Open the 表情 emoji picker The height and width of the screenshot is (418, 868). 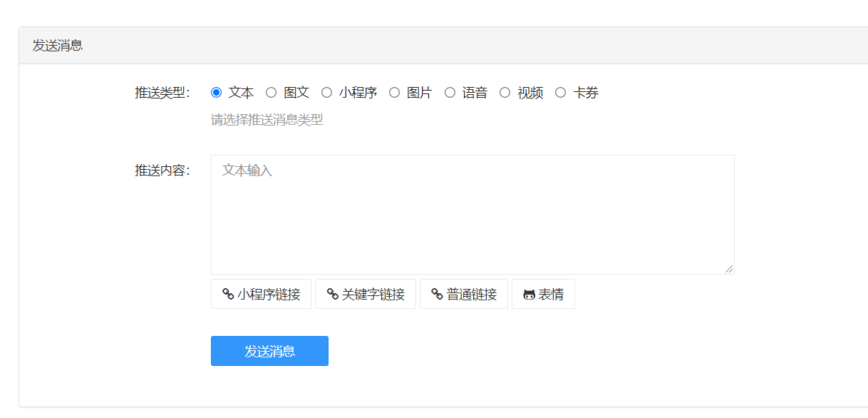(543, 294)
